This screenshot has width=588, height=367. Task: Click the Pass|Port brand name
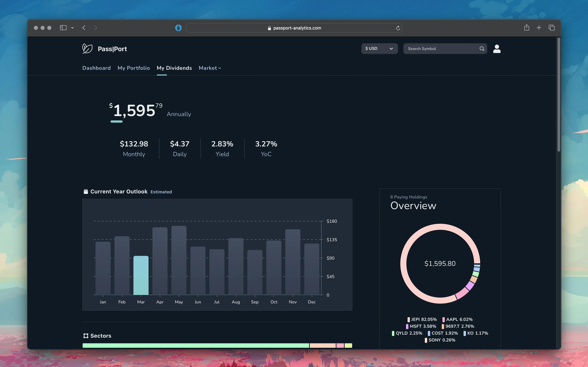(112, 49)
